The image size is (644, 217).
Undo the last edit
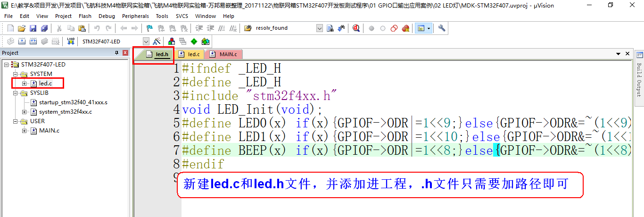pos(97,28)
